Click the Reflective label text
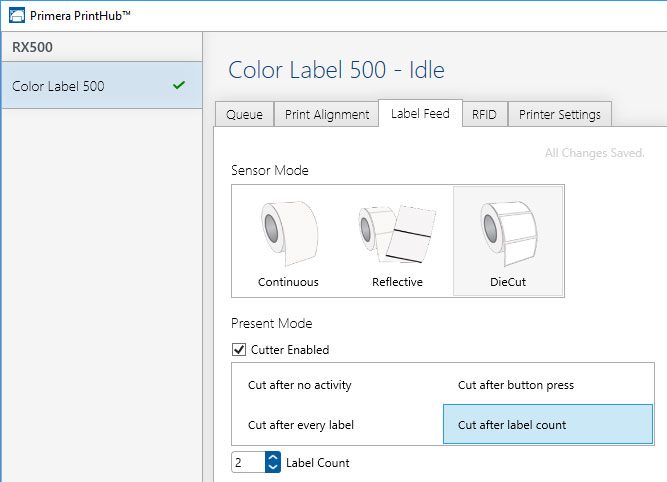The width and height of the screenshot is (667, 482). (397, 282)
